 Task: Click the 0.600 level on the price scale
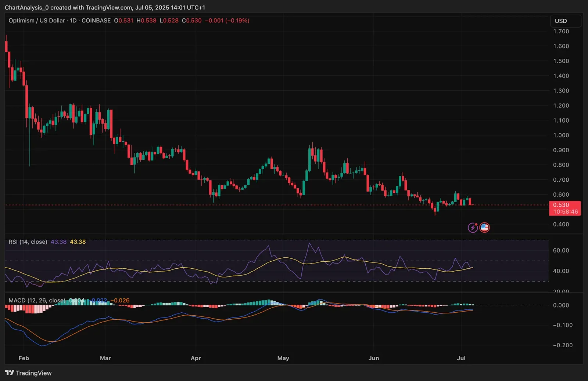[561, 195]
